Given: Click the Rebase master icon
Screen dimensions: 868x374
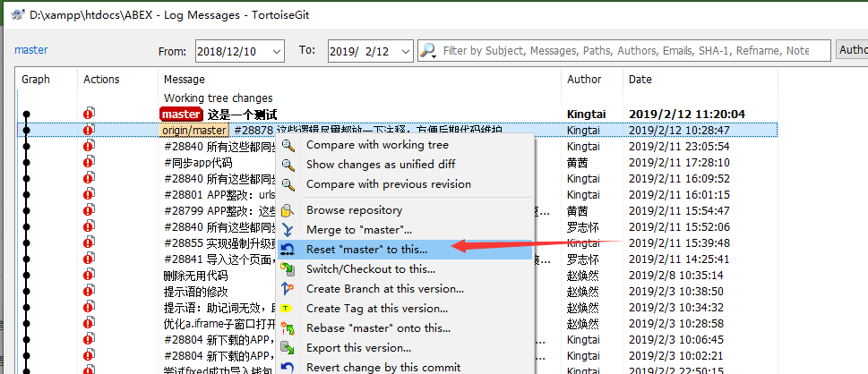Looking at the screenshot, I should pos(288,328).
